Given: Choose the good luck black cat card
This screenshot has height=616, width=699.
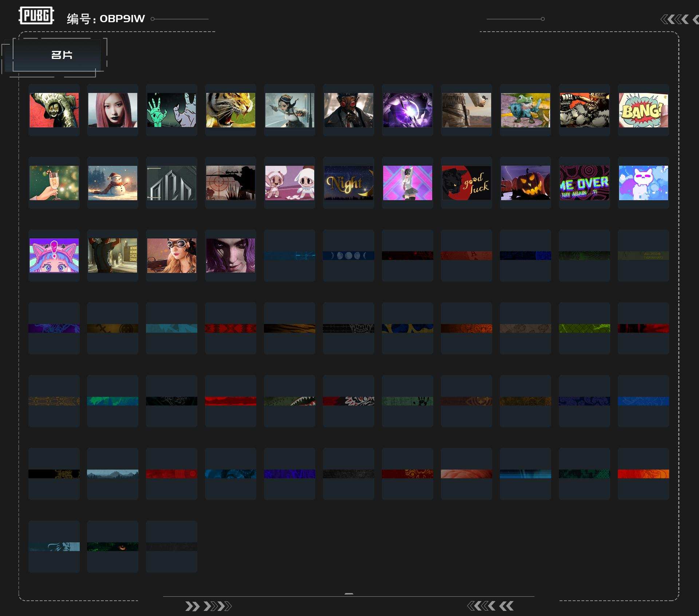Looking at the screenshot, I should coord(466,183).
